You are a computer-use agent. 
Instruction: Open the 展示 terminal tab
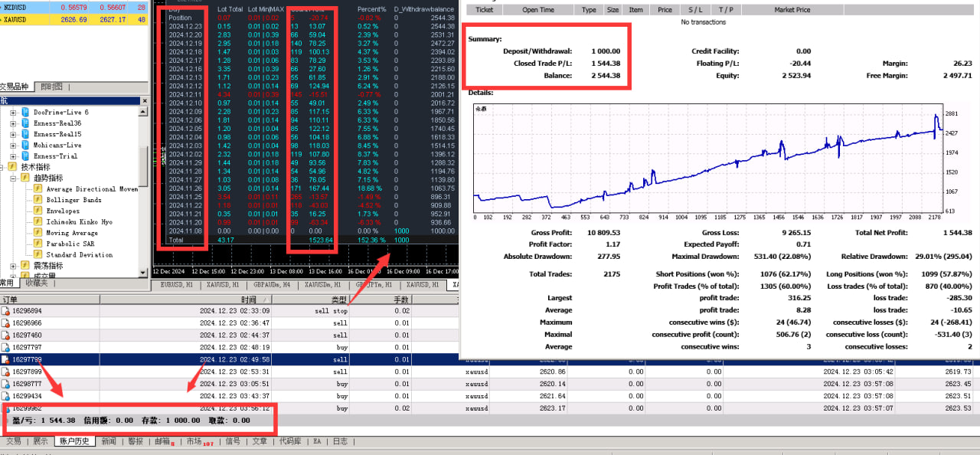pos(40,441)
